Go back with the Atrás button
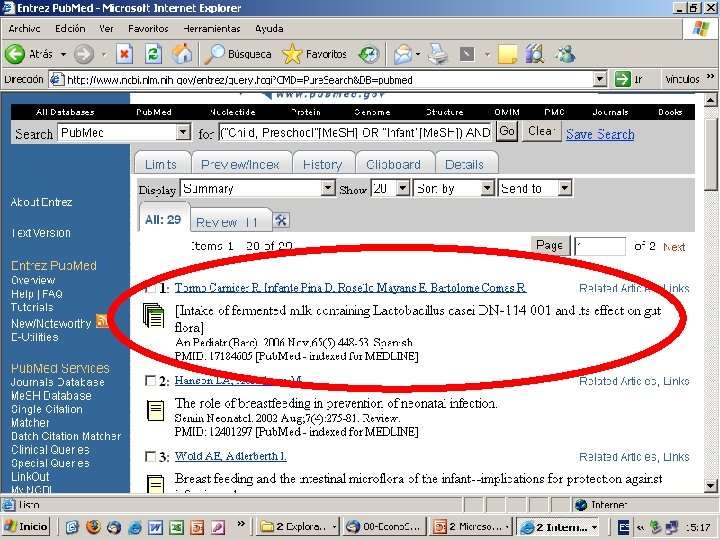The width and height of the screenshot is (720, 540). [28, 54]
